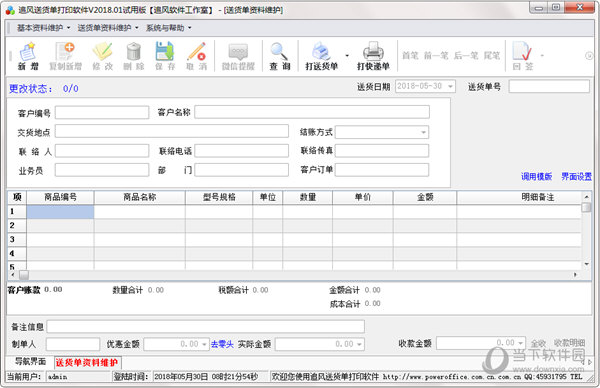Click the 查询 magnifier search icon
600x388 pixels.
click(x=280, y=56)
